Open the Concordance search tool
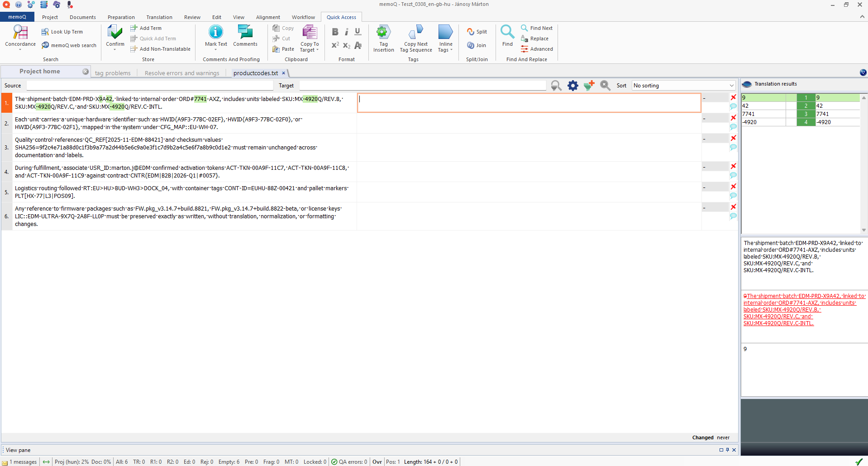This screenshot has width=868, height=466. pyautogui.click(x=20, y=33)
